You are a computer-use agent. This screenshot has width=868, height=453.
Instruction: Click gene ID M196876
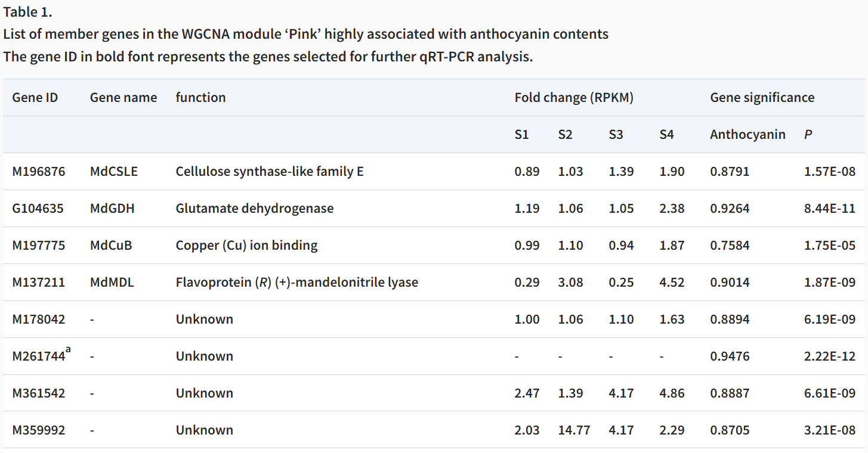pyautogui.click(x=39, y=172)
